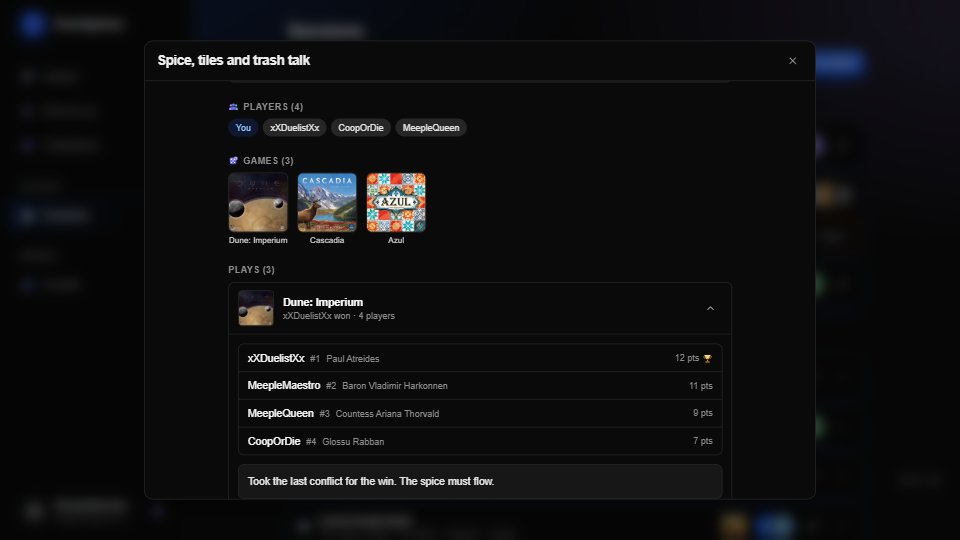Click the Countess Ariana Thorvald leader name

(387, 414)
